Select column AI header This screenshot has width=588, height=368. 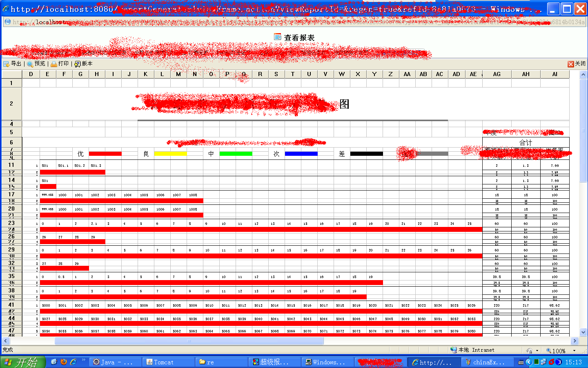[x=555, y=74]
